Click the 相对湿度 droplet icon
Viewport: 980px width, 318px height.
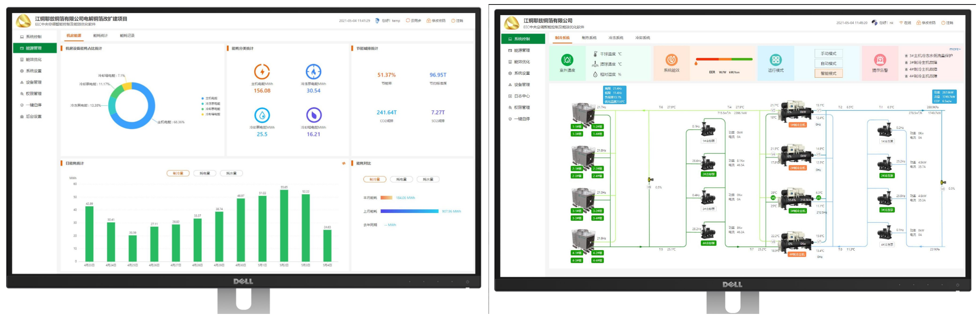(x=595, y=74)
